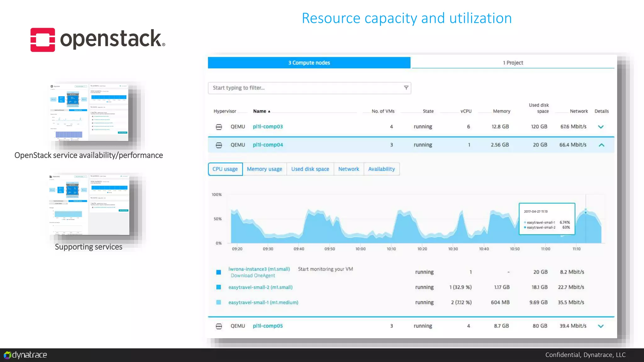The image size is (644, 362).
Task: Collapse details for pl1l-comp04
Action: (601, 145)
